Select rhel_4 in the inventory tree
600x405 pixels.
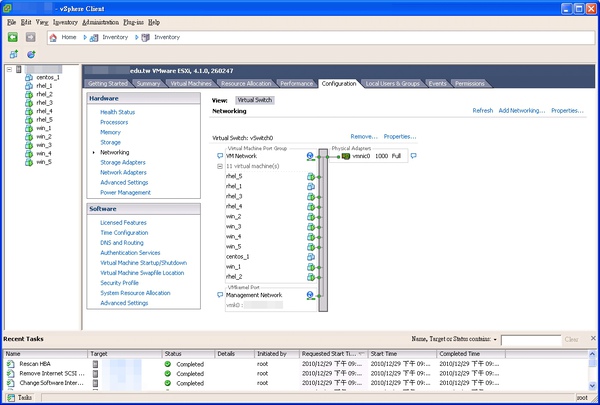coord(44,111)
